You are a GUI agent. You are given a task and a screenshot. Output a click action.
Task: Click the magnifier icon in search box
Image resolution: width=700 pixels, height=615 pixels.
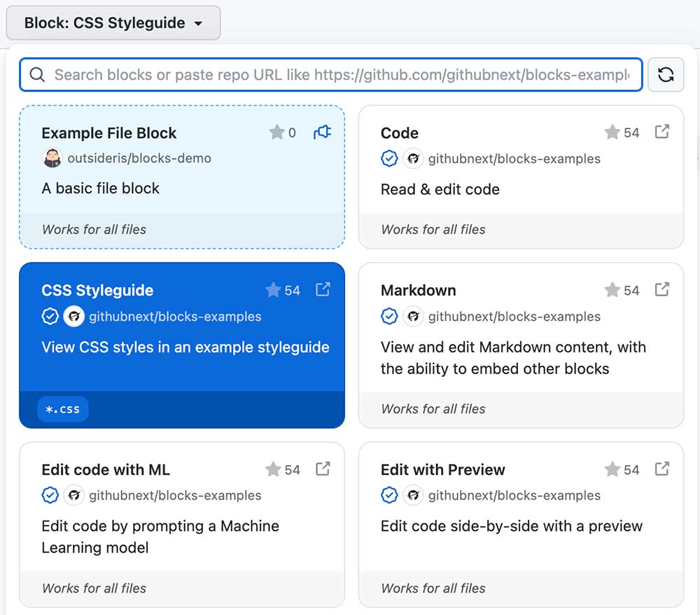[x=37, y=74]
